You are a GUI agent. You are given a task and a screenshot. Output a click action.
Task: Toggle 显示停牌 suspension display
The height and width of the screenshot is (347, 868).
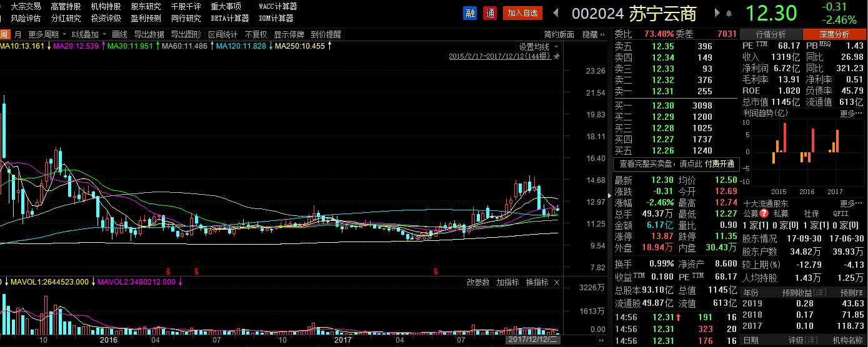tap(289, 34)
